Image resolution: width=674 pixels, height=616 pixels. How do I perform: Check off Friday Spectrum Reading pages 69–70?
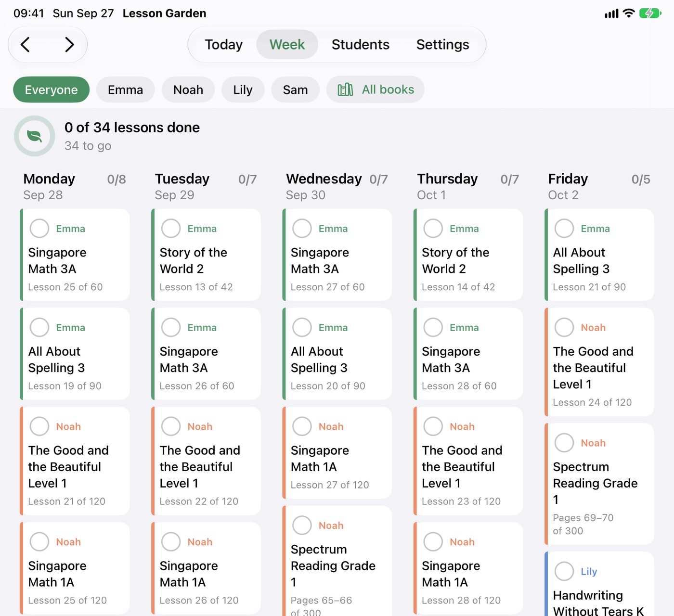click(564, 443)
